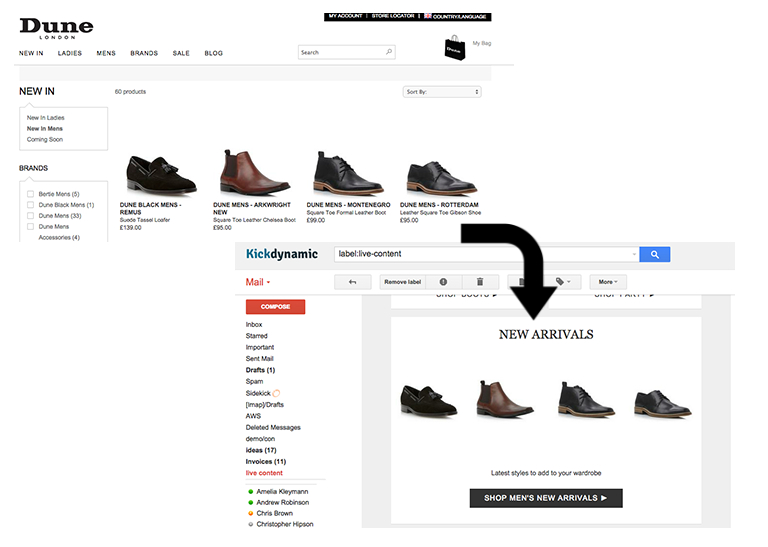
Task: Open Arkwright Chelsea boot product image
Action: coord(254,171)
